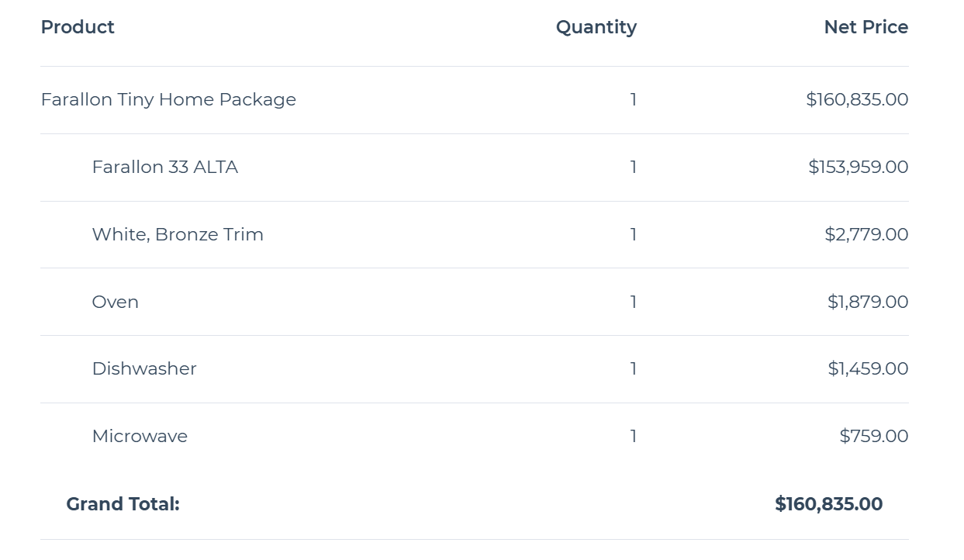Click the quantity value for Microwave
Viewport: 964px width, 560px height.
tap(634, 436)
